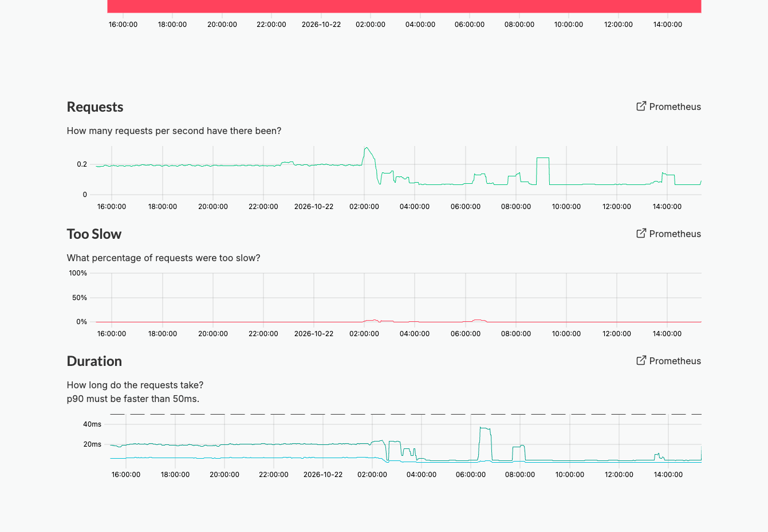This screenshot has height=532, width=768.
Task: Click 'p90 must be faster than 50ms.' text
Action: coord(133,399)
